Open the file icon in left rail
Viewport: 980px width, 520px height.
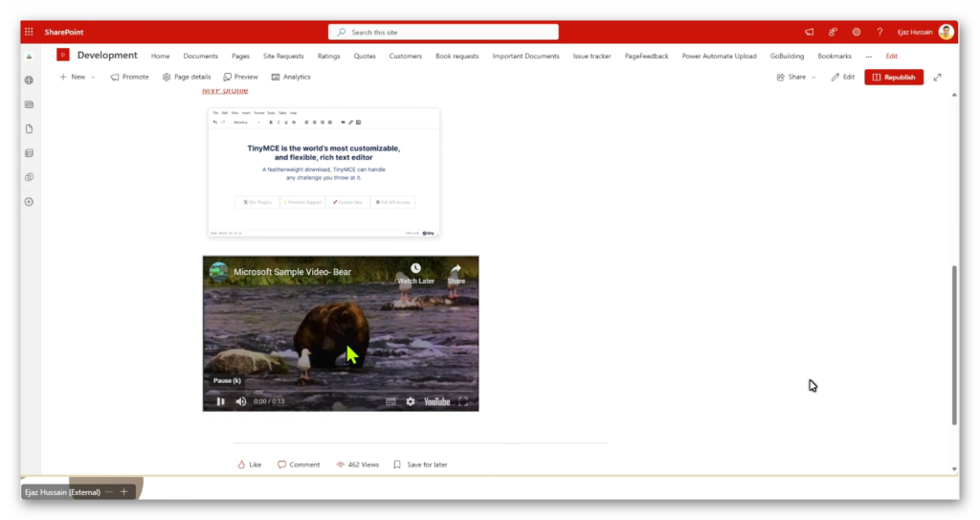click(29, 129)
